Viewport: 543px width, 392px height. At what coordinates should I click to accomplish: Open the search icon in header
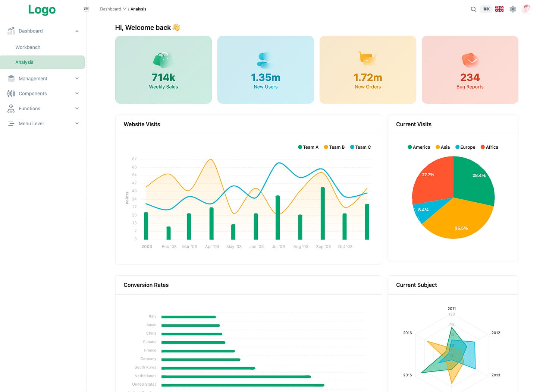point(473,9)
